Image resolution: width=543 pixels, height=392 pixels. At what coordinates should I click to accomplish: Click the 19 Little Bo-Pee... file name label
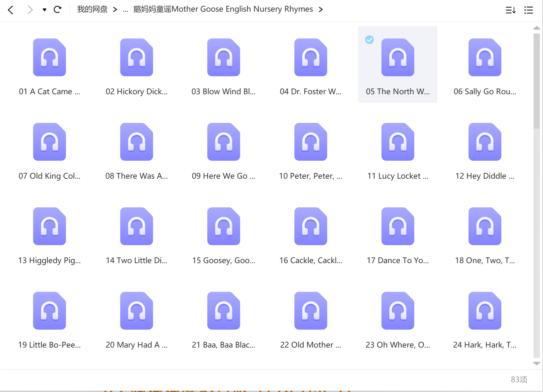pyautogui.click(x=50, y=345)
